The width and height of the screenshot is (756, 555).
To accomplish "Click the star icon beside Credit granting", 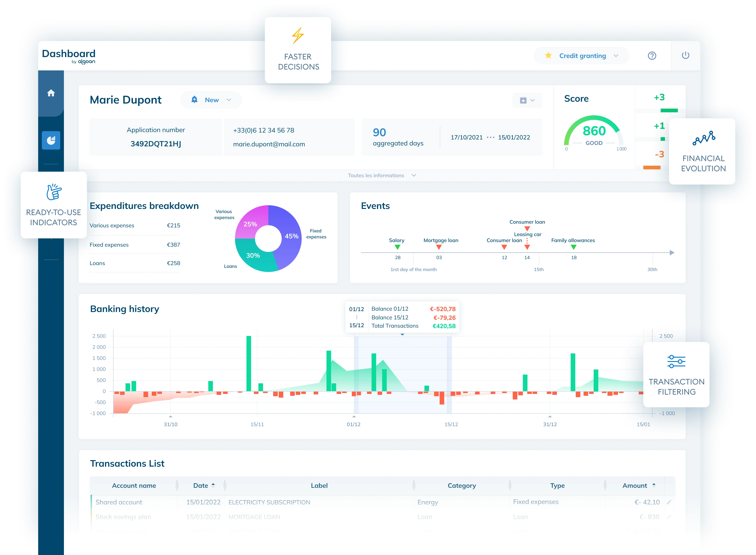I will tap(549, 55).
